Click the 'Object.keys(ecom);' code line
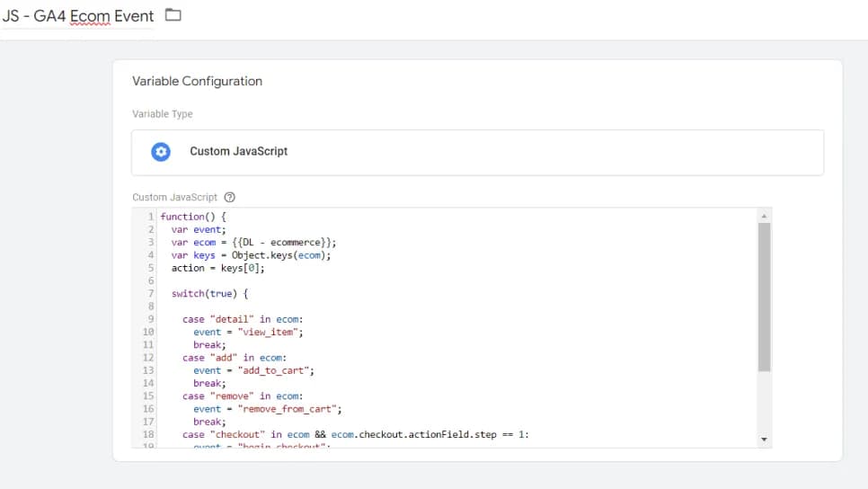Screen dimensions: 868x489 pyautogui.click(x=251, y=255)
